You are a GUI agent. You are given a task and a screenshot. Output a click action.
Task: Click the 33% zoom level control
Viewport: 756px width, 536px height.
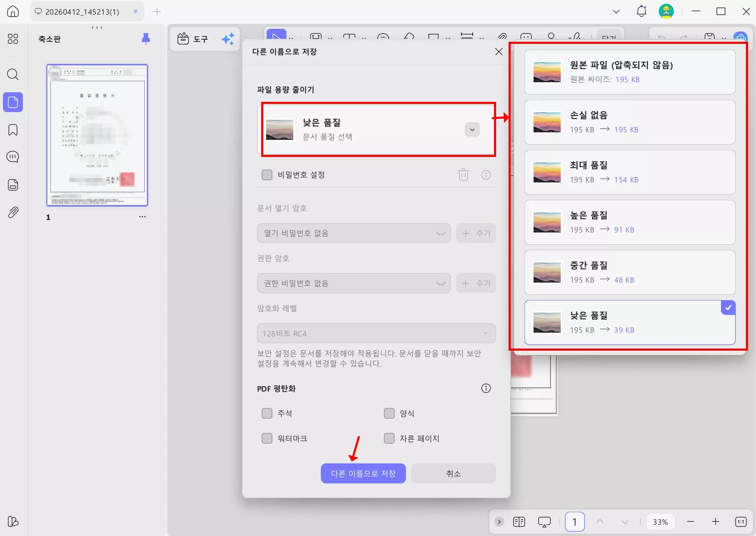660,521
